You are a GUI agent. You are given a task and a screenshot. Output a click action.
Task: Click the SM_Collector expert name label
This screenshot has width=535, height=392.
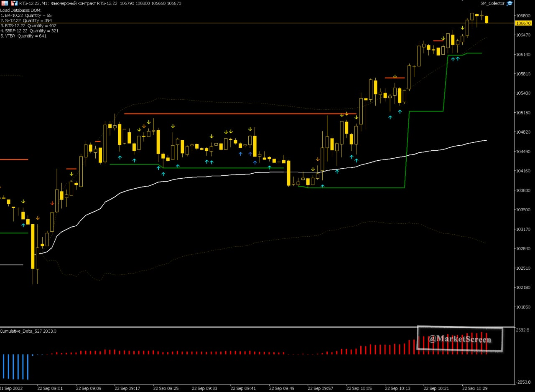[492, 3]
